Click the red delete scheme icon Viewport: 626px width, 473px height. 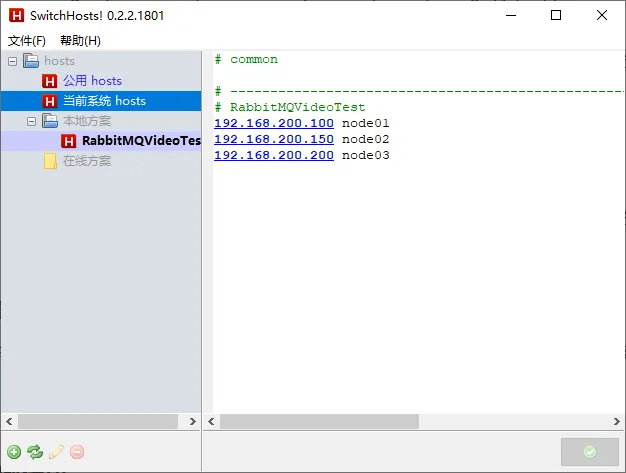(77, 452)
